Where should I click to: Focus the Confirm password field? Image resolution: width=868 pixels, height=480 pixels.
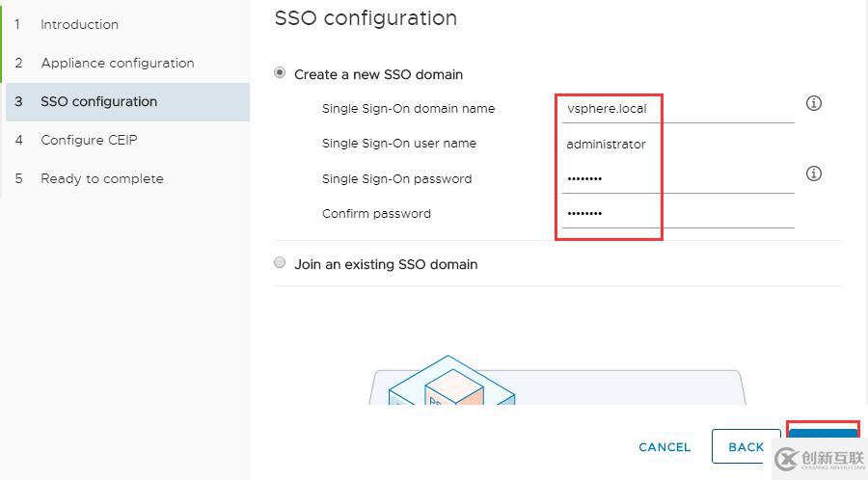678,213
